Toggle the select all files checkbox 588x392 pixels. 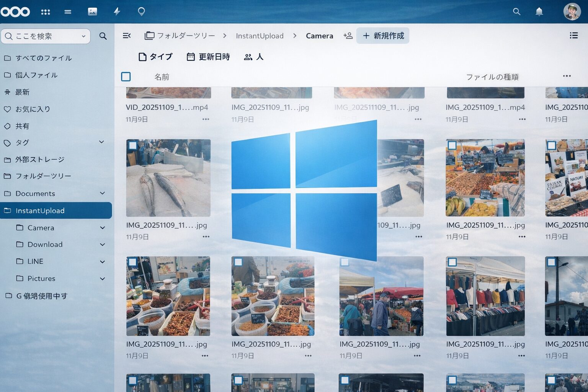click(x=126, y=77)
